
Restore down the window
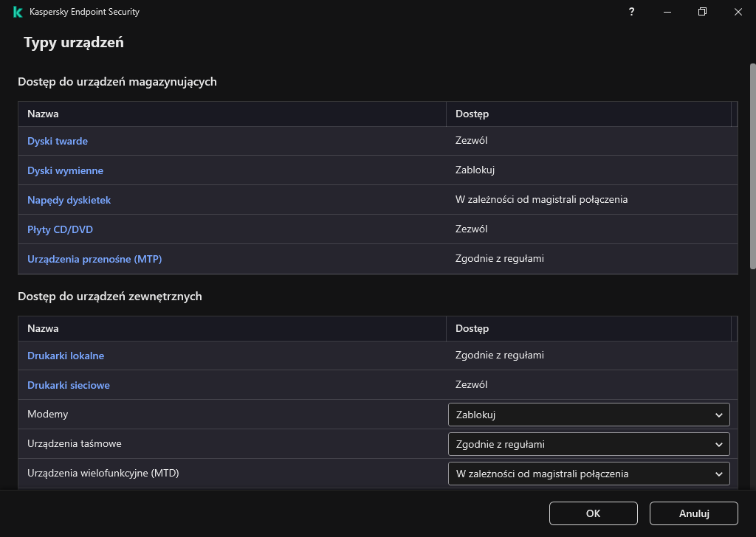(x=702, y=12)
